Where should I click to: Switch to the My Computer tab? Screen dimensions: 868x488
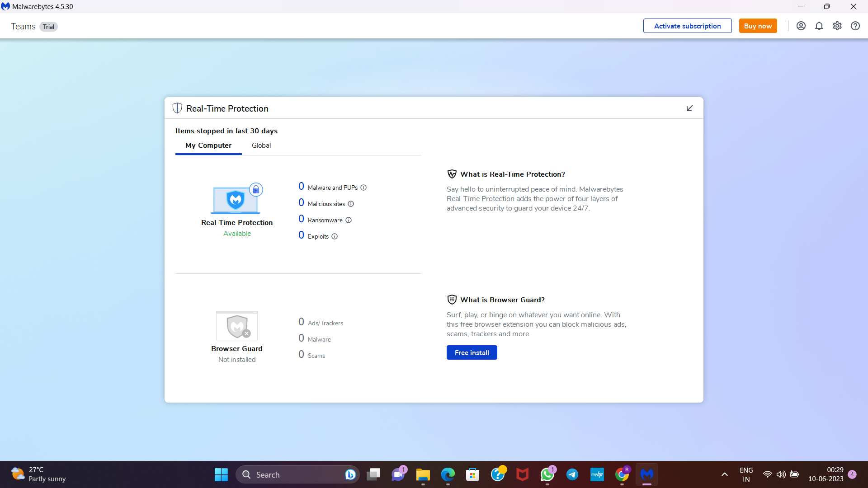point(208,145)
